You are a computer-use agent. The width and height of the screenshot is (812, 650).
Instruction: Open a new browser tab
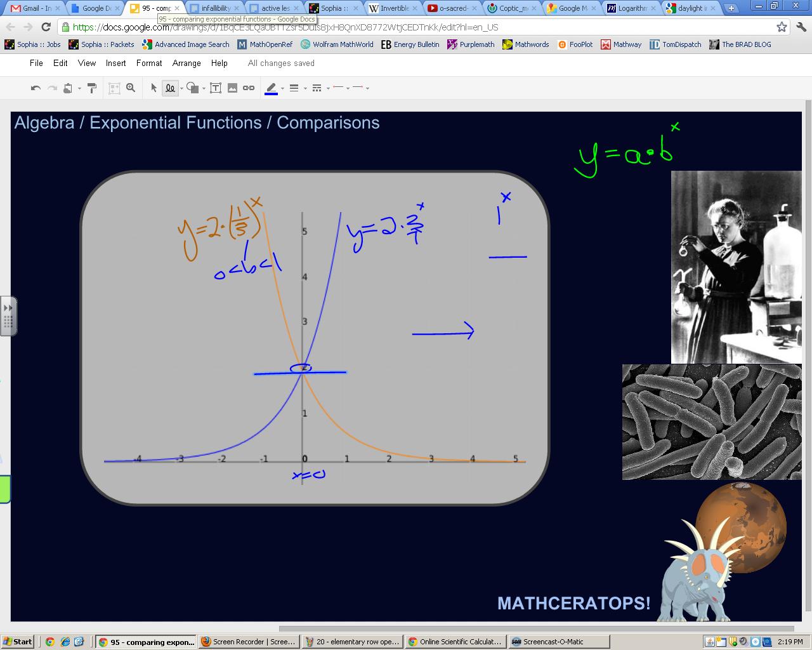click(731, 8)
